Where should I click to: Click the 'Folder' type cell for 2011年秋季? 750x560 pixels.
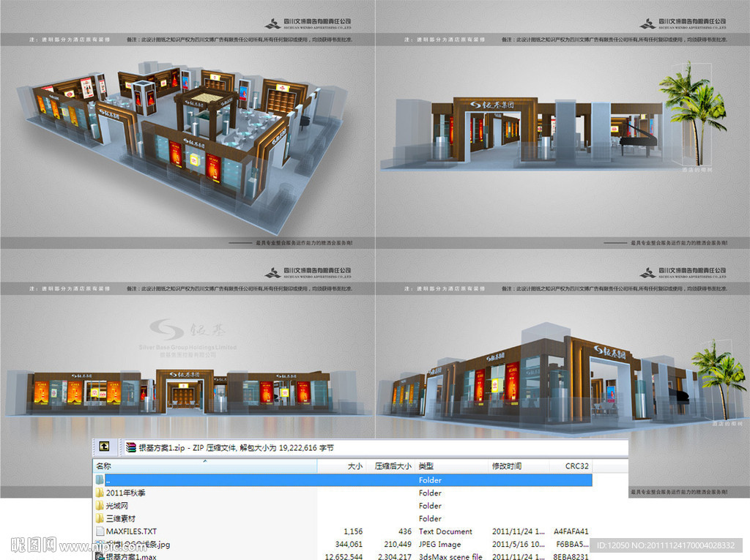[430, 493]
